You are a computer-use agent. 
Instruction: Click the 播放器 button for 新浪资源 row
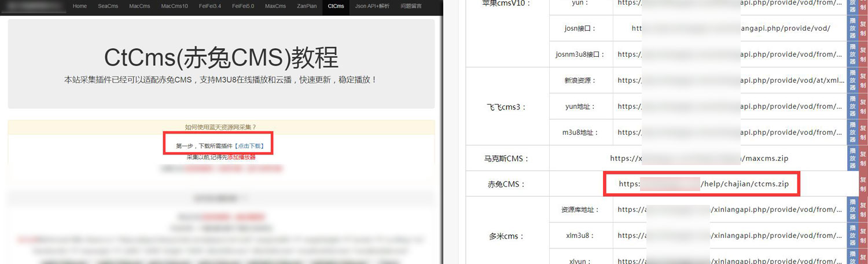pos(852,80)
